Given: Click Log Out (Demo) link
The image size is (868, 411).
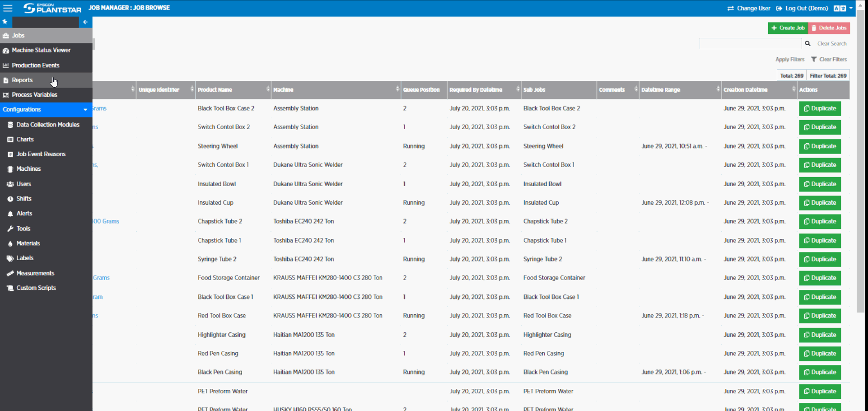Looking at the screenshot, I should pos(802,8).
